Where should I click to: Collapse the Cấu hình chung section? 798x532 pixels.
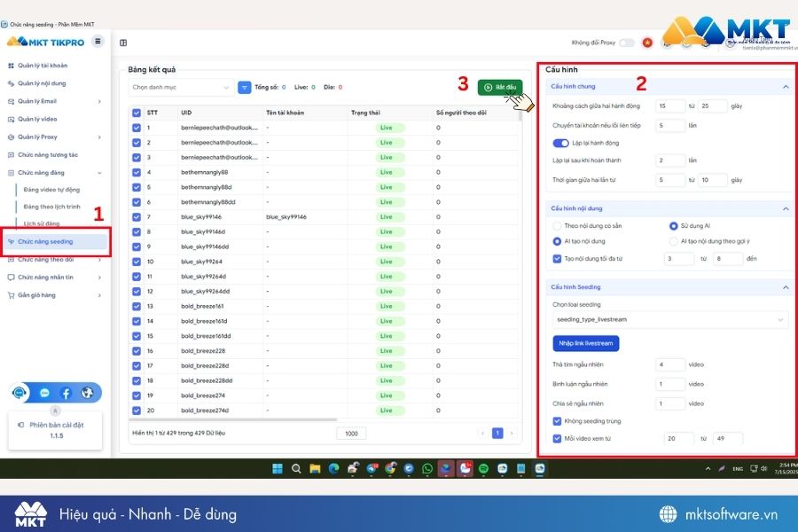coord(786,87)
